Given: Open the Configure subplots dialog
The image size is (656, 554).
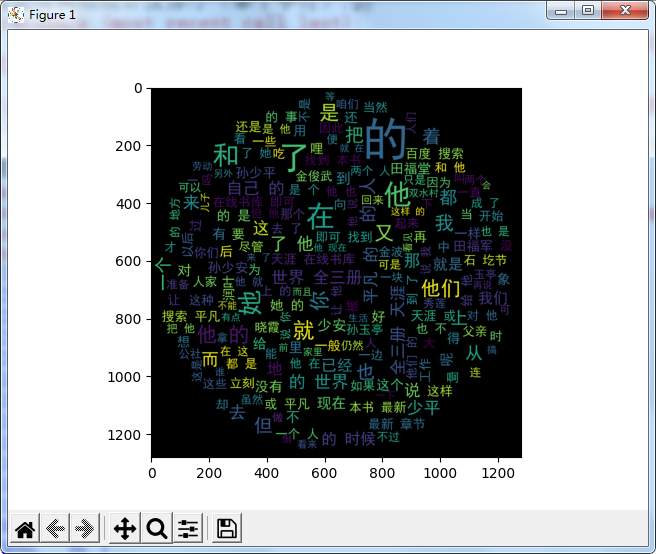Looking at the screenshot, I should (188, 528).
